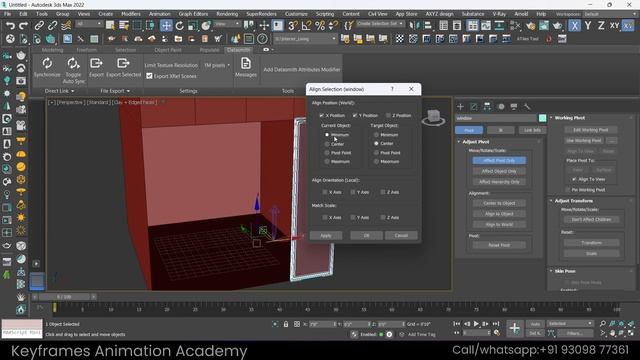Open the Create panel plus tab
Image resolution: width=640 pixels, height=360 pixels.
click(460, 107)
